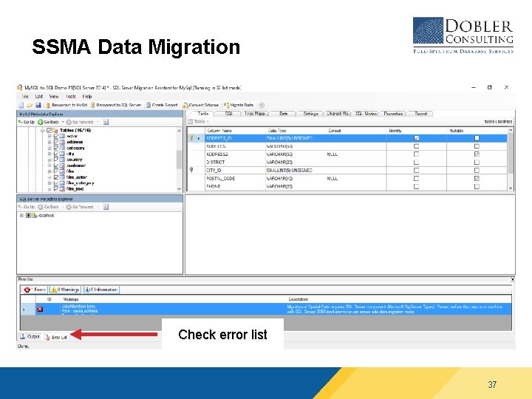
Task: Expand the localhost tree node
Action: (x=21, y=216)
